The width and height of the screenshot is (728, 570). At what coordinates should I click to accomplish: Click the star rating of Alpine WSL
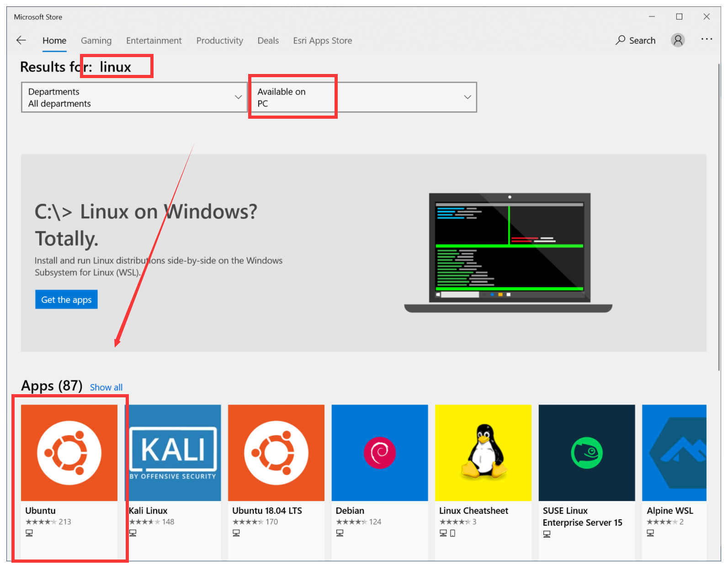(663, 522)
